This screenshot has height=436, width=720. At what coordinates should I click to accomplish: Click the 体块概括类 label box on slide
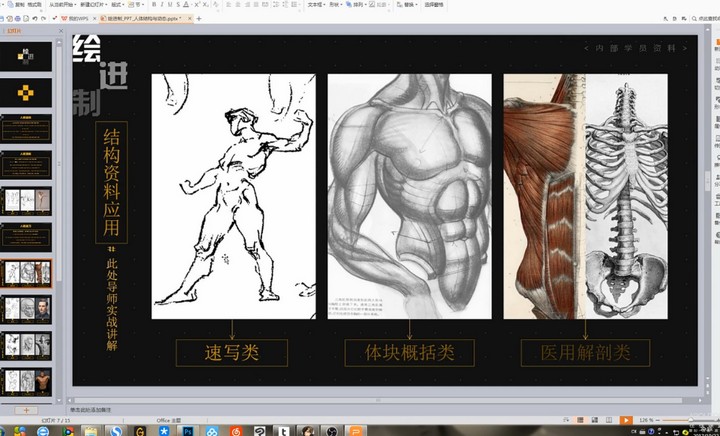point(409,353)
